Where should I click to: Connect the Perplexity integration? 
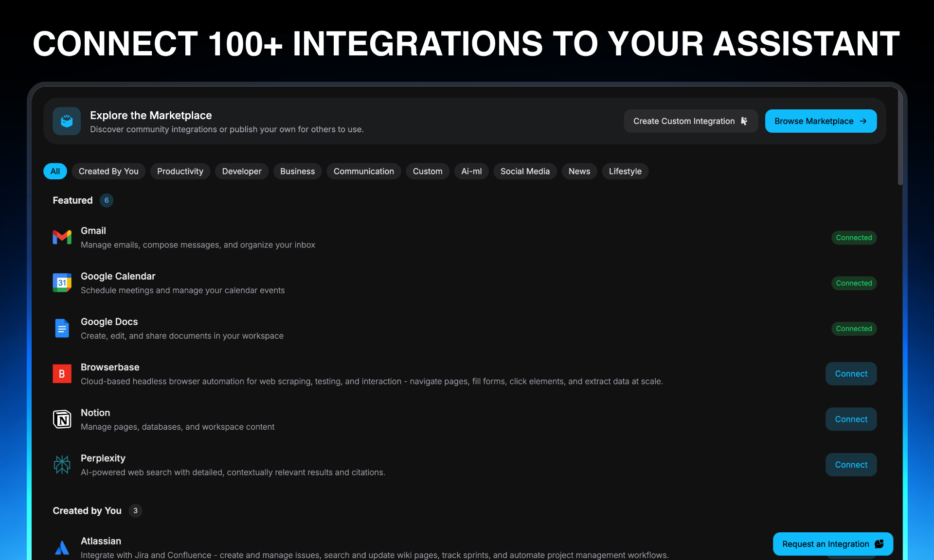[x=851, y=465]
